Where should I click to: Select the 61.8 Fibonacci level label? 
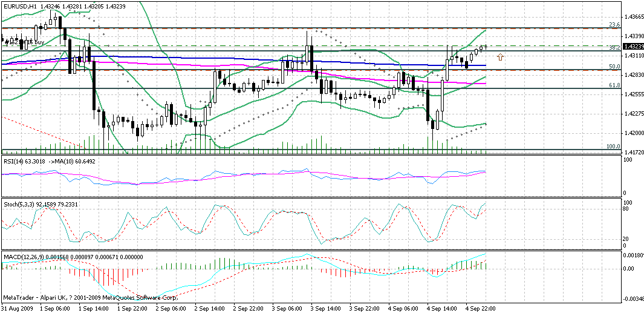[x=614, y=85]
